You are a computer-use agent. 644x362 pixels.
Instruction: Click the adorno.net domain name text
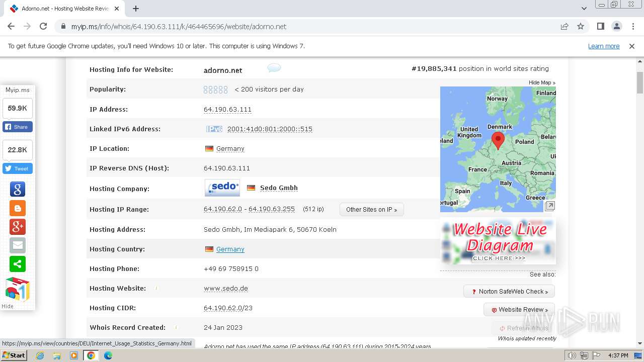(223, 70)
